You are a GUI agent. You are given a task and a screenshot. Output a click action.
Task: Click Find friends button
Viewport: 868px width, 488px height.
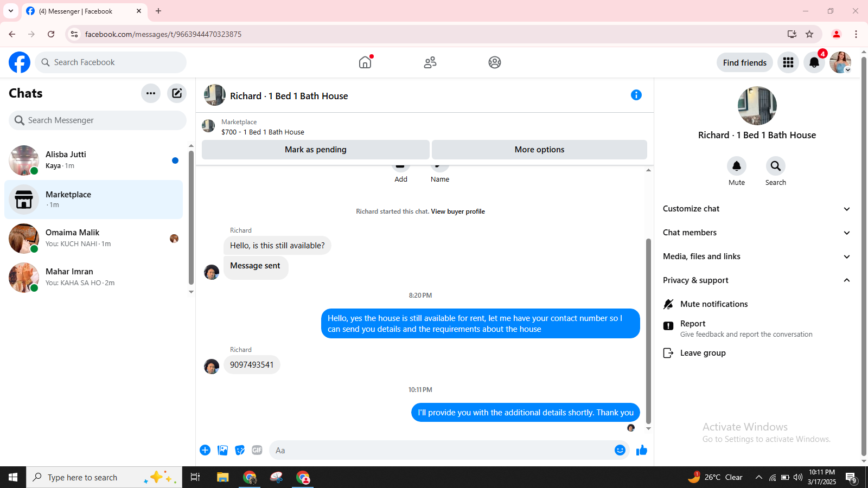745,62
